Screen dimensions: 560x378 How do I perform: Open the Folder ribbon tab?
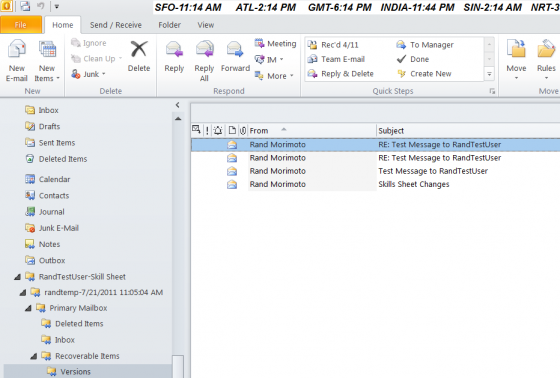coord(170,25)
